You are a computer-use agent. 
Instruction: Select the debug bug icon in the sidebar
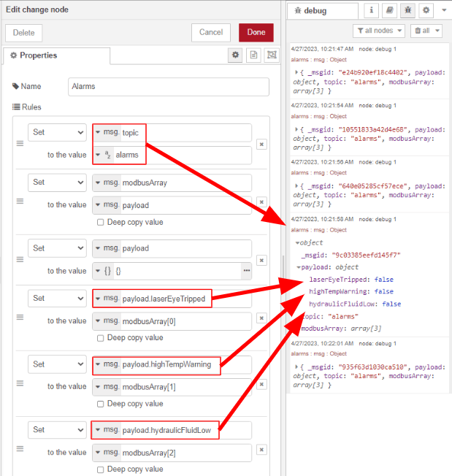(x=407, y=11)
